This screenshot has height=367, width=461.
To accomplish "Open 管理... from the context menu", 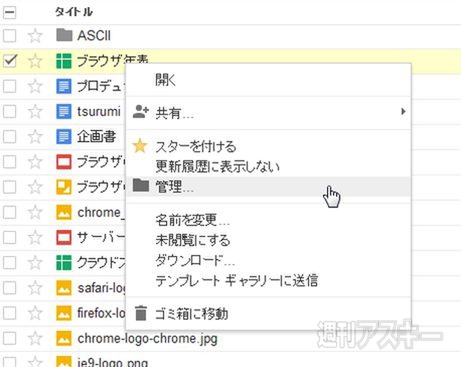I will [x=268, y=186].
